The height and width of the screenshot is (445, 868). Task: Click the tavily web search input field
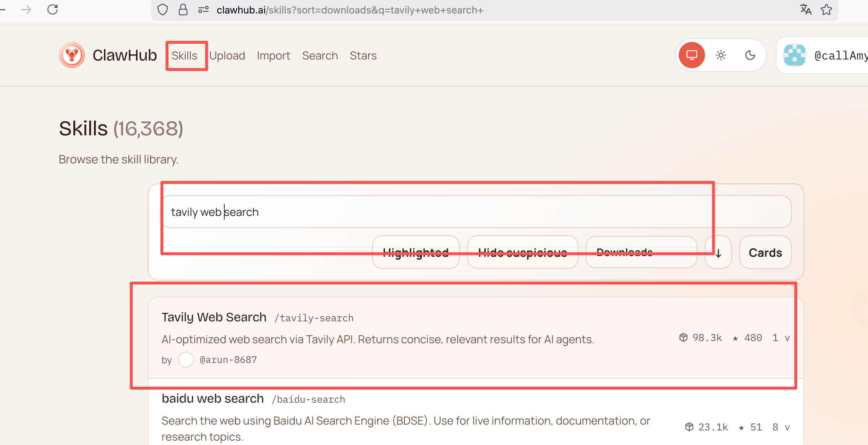(x=474, y=212)
